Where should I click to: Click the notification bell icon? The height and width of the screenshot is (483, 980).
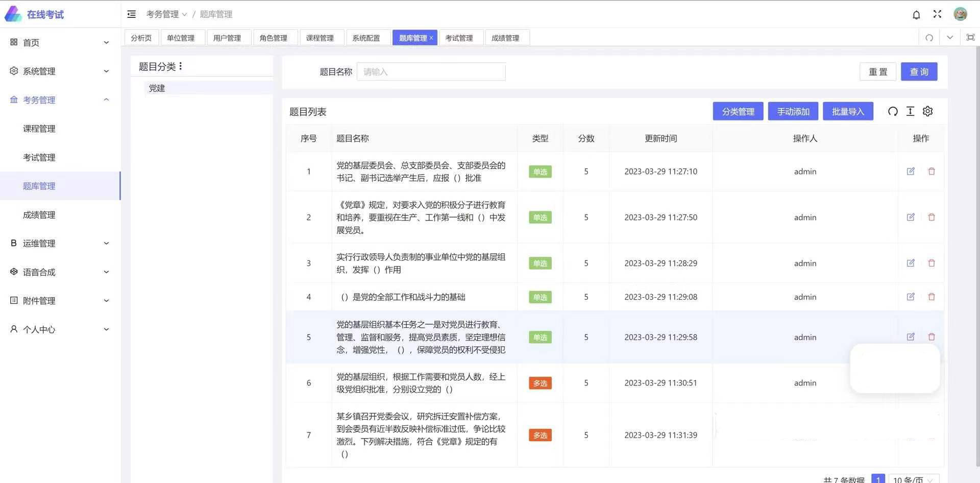(x=916, y=15)
